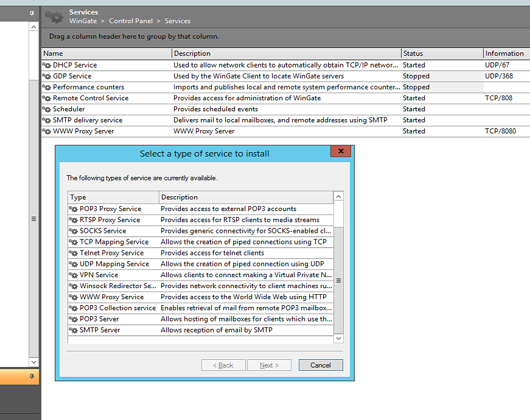Click the left panel scroll up arrow

[33, 27]
